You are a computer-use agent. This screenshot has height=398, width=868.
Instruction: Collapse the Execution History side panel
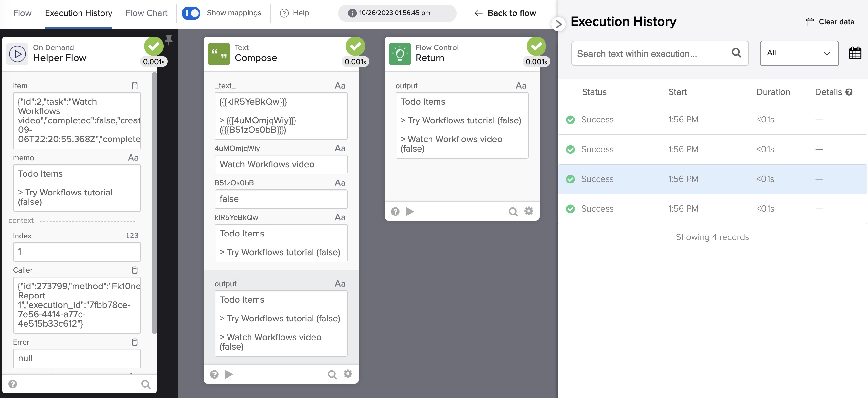(x=558, y=24)
